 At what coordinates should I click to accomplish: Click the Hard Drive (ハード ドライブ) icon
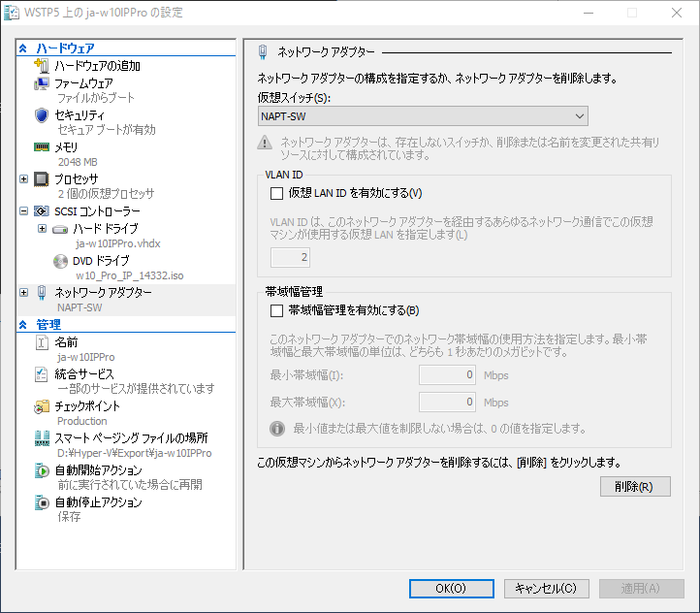click(60, 230)
